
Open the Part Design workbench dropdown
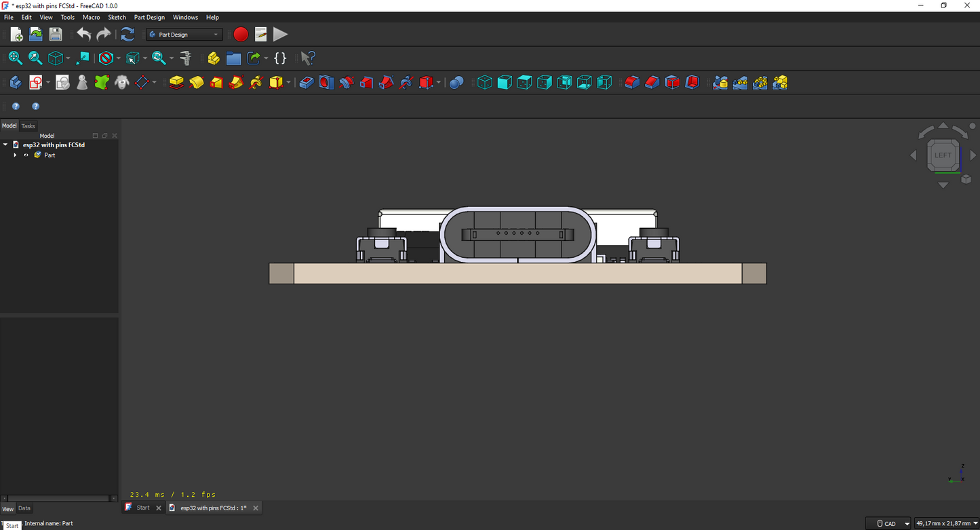coord(184,35)
